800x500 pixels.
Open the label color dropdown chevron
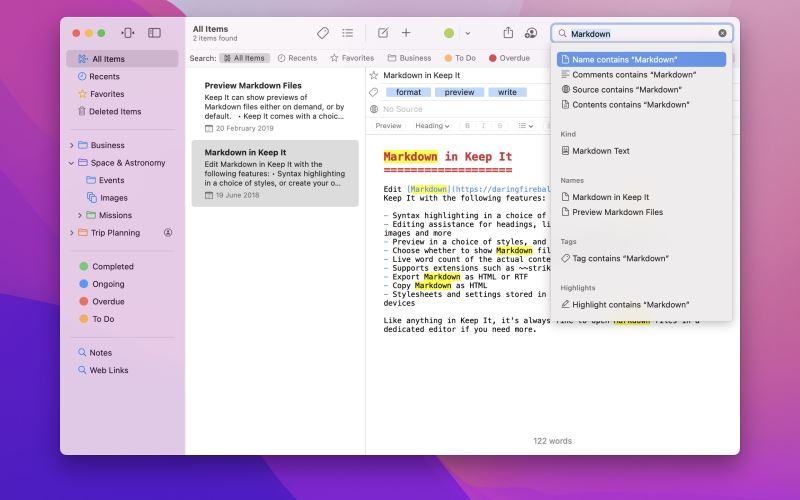(x=468, y=34)
